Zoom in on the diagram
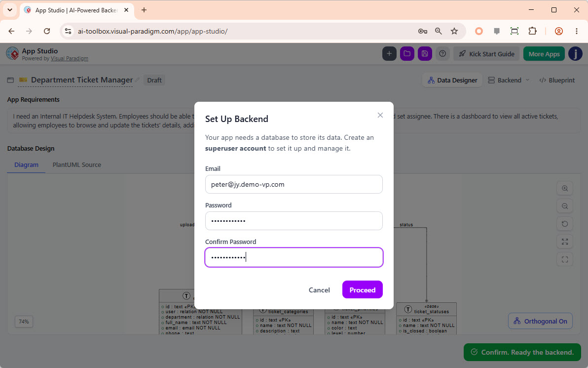Image resolution: width=588 pixels, height=368 pixels. pyautogui.click(x=564, y=188)
